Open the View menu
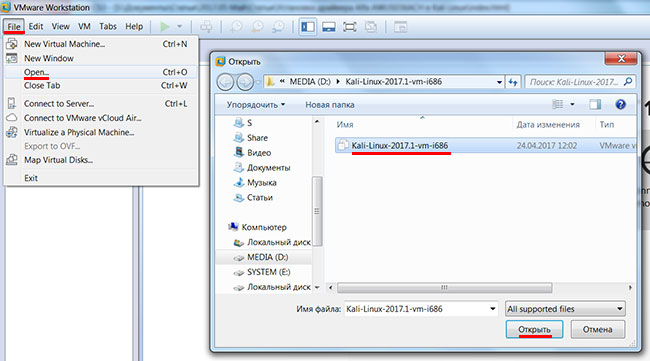650x361 pixels. tap(61, 27)
